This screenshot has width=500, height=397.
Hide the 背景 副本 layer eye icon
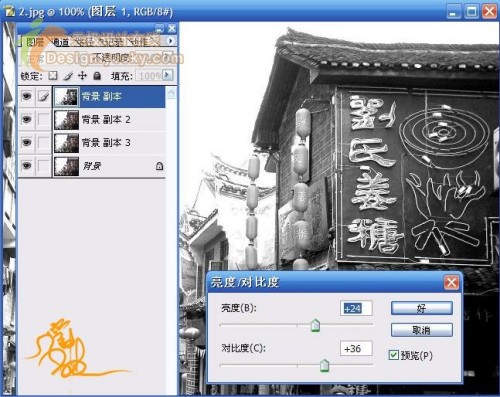(27, 97)
